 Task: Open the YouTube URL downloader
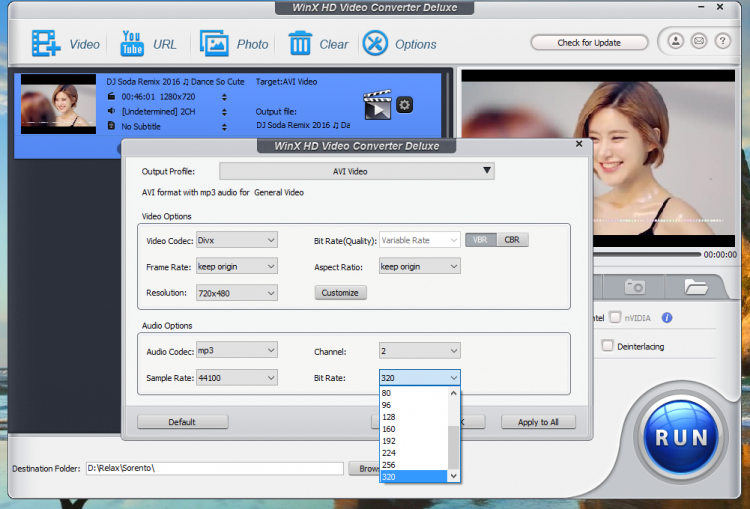[x=132, y=44]
